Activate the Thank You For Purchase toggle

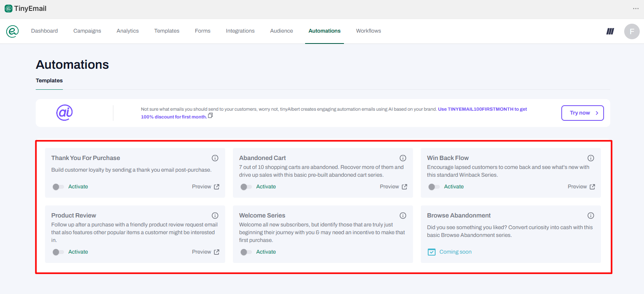pos(58,187)
